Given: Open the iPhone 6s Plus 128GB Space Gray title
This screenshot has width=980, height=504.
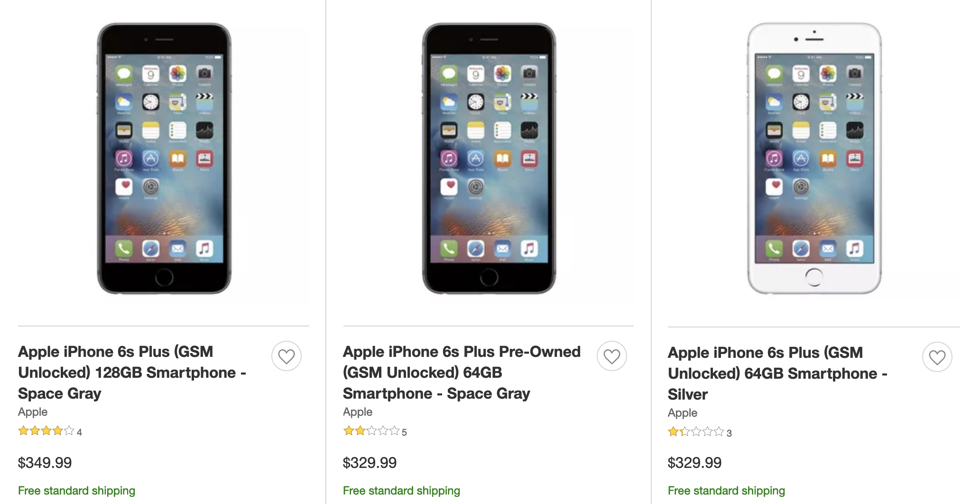Looking at the screenshot, I should click(132, 373).
